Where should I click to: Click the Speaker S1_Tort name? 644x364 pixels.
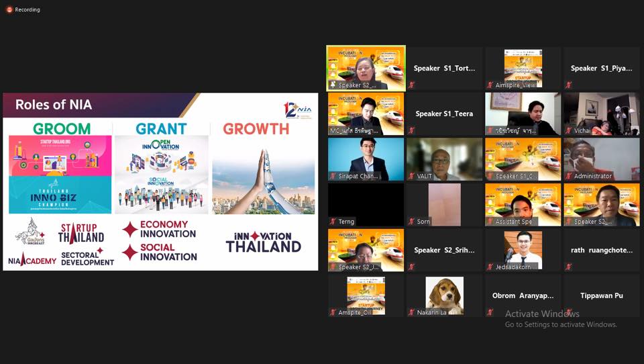point(444,69)
